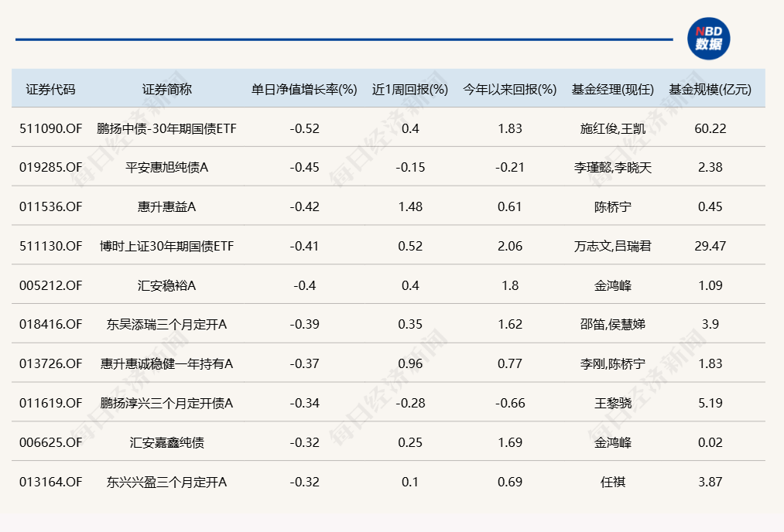
Task: Click the NBD 数据 logo icon
Action: 708,39
